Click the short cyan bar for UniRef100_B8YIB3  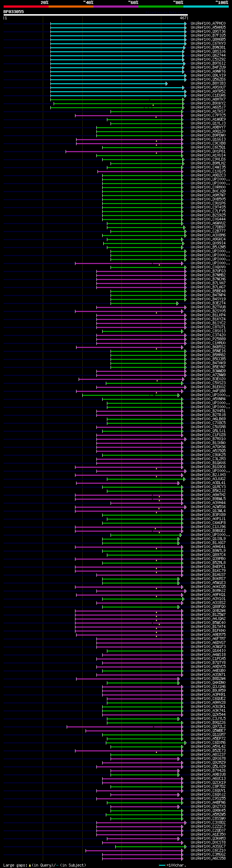pyautogui.click(x=109, y=84)
